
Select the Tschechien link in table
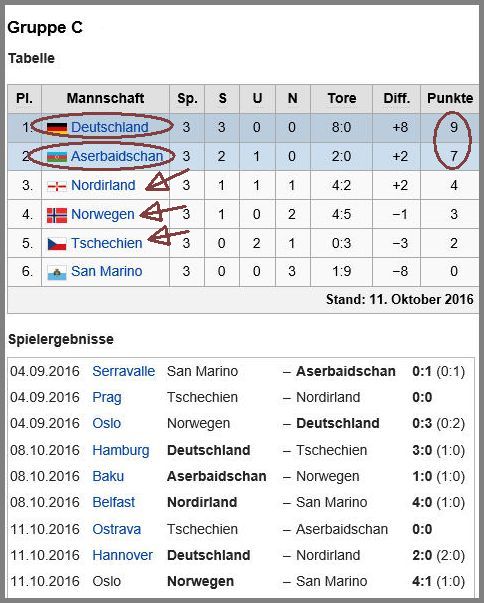pos(106,243)
